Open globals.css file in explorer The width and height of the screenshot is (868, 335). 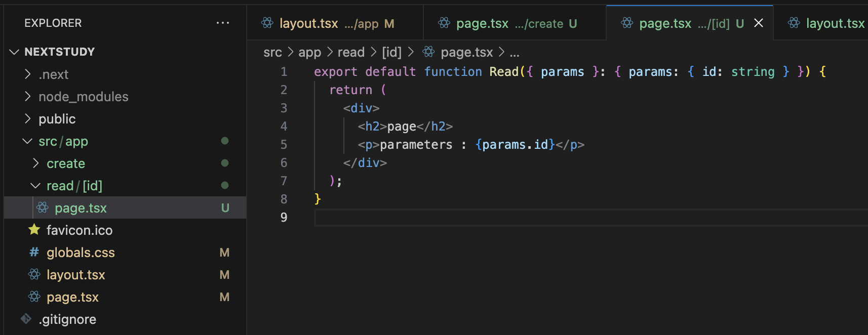81,253
